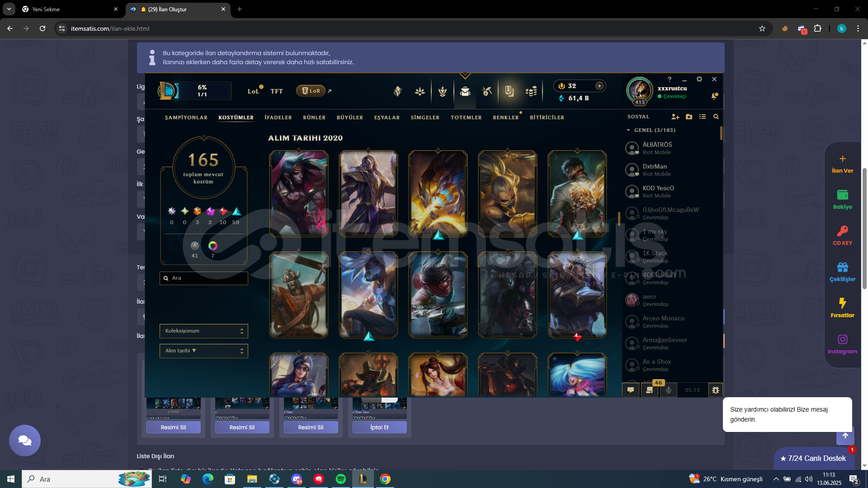Image resolution: width=868 pixels, height=488 pixels.
Task: Open the Collection briefcase icon in LoL client
Action: 465,91
